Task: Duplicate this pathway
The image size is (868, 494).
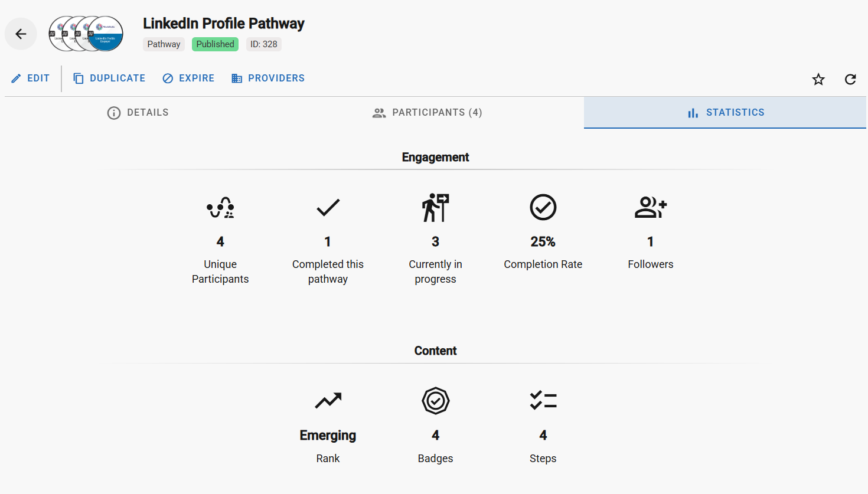Action: tap(109, 78)
